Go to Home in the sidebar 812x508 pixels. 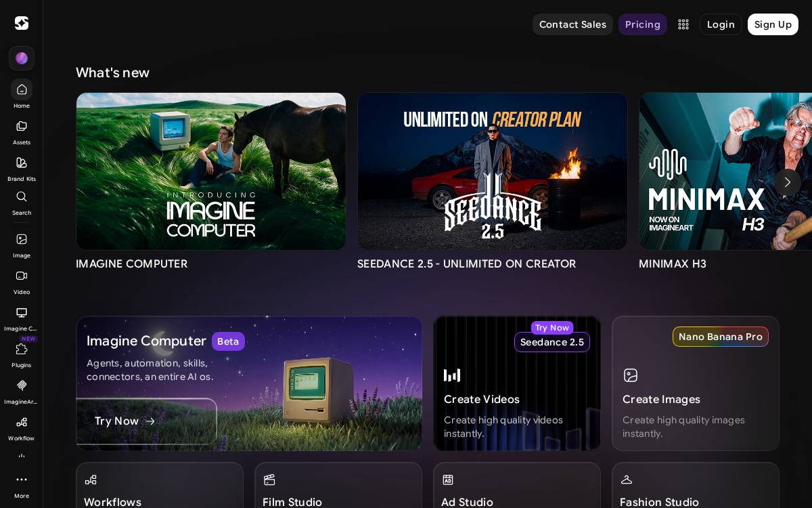pos(22,94)
